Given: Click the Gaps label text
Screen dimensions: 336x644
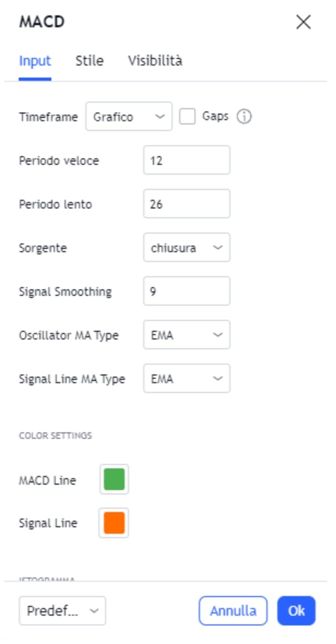Looking at the screenshot, I should [215, 116].
